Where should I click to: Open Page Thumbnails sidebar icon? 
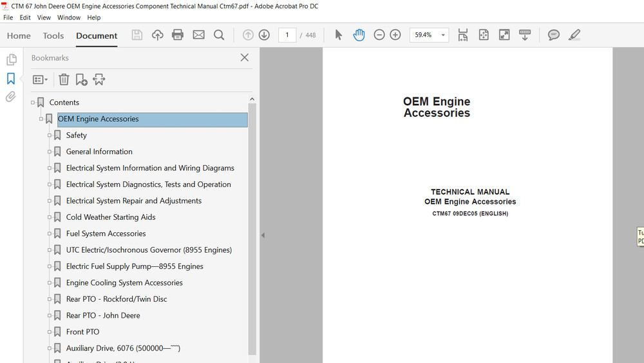[11, 59]
